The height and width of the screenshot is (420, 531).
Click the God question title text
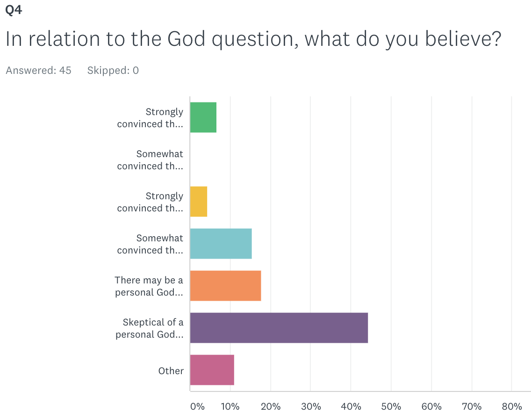(253, 40)
